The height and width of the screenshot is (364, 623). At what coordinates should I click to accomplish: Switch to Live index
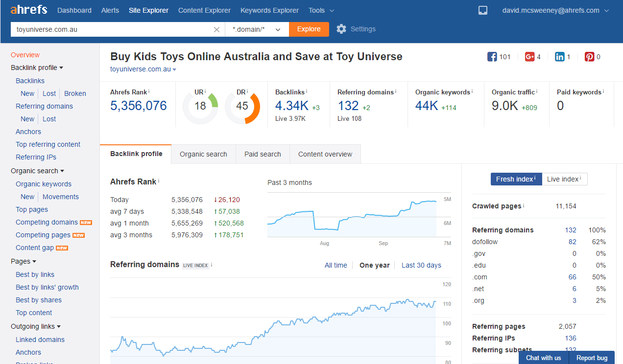click(564, 179)
